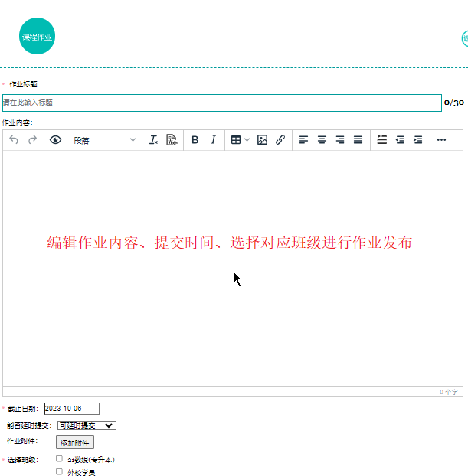Center align the text
The height and width of the screenshot is (476, 468).
(322, 140)
